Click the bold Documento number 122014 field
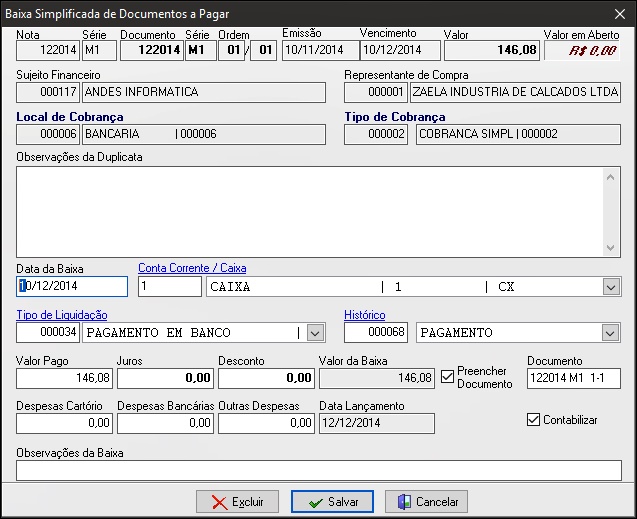 pyautogui.click(x=152, y=51)
